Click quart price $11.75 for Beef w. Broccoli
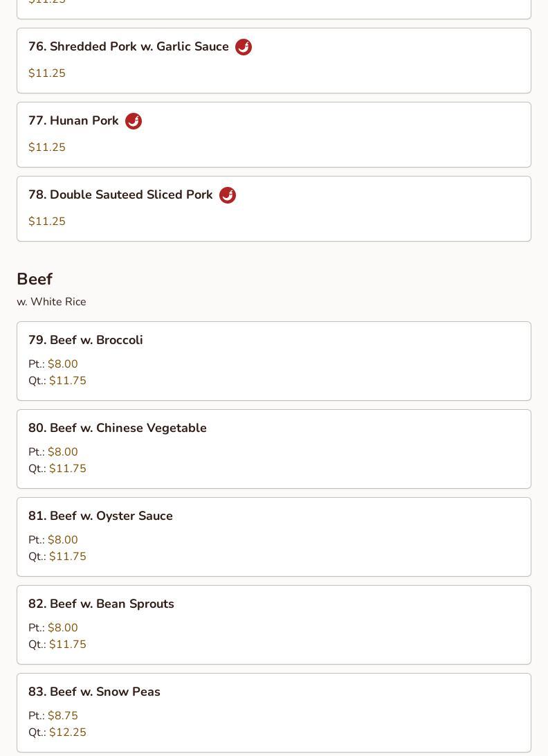The height and width of the screenshot is (756, 548). click(67, 381)
